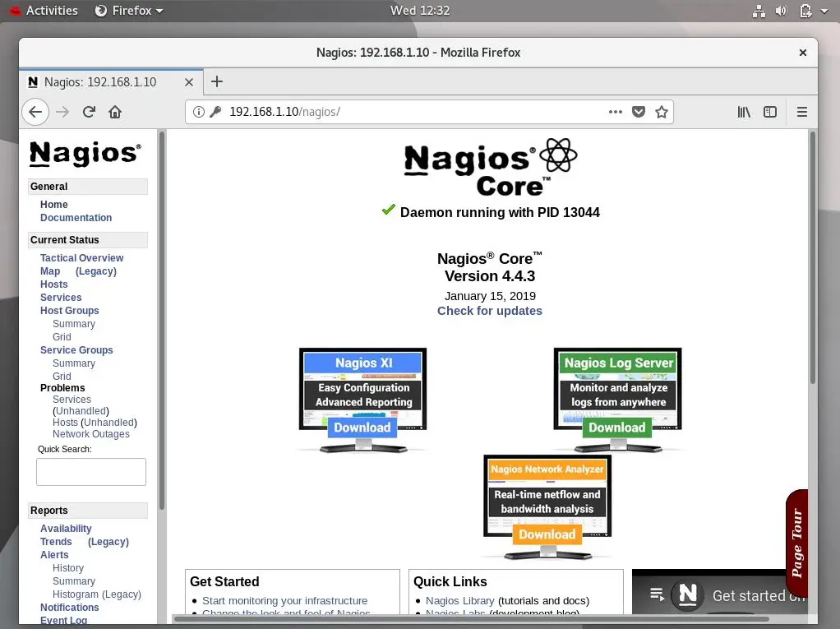840x629 pixels.
Task: Click the Nagios N channel icon on video
Action: pyautogui.click(x=688, y=594)
